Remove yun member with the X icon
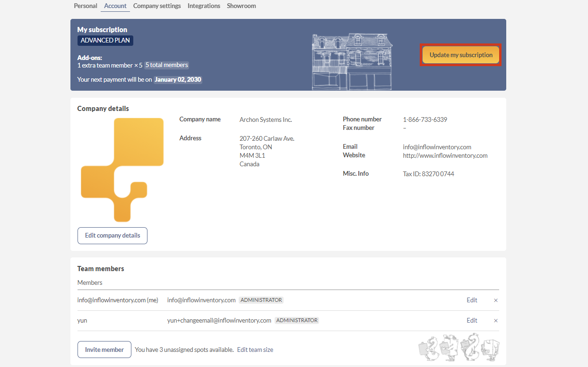This screenshot has width=588, height=367. [x=496, y=321]
